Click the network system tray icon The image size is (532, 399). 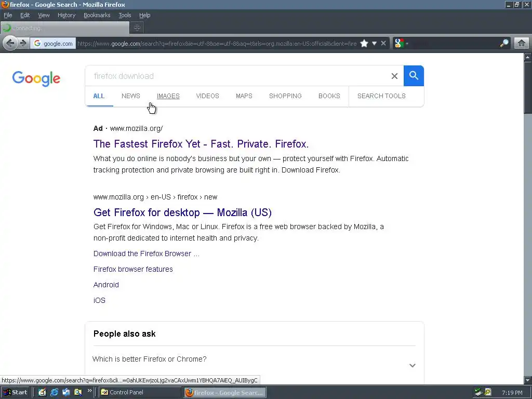(x=478, y=392)
